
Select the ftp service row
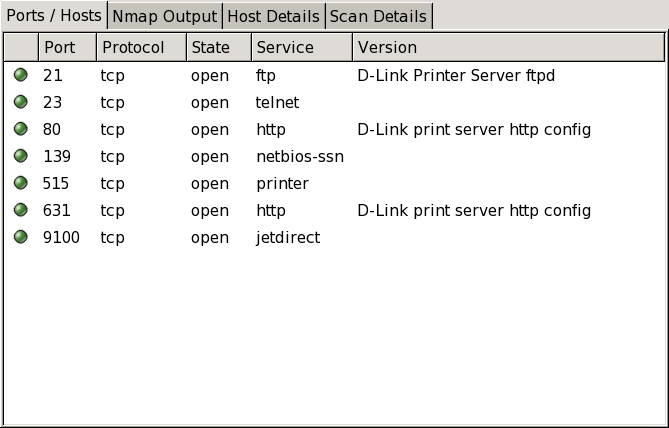click(266, 75)
